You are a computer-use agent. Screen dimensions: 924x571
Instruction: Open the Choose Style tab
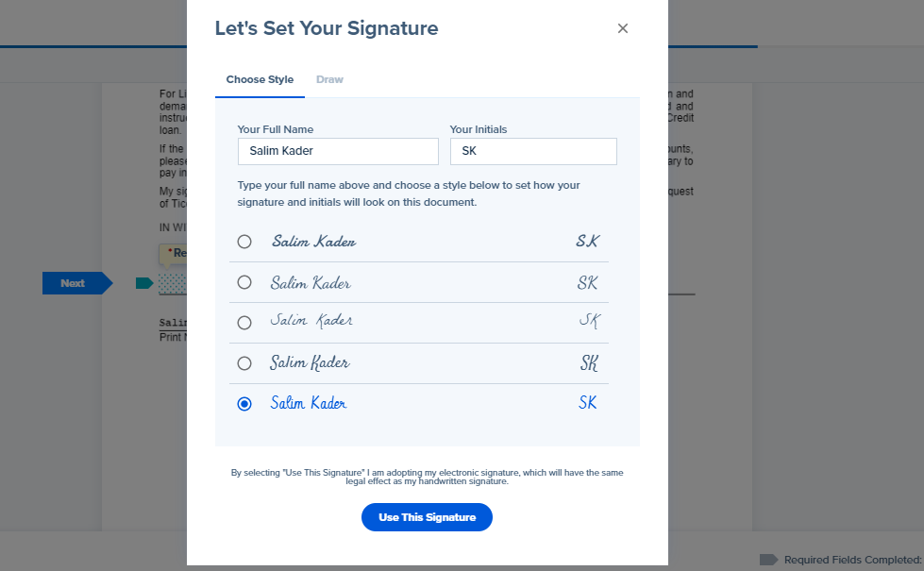[260, 79]
